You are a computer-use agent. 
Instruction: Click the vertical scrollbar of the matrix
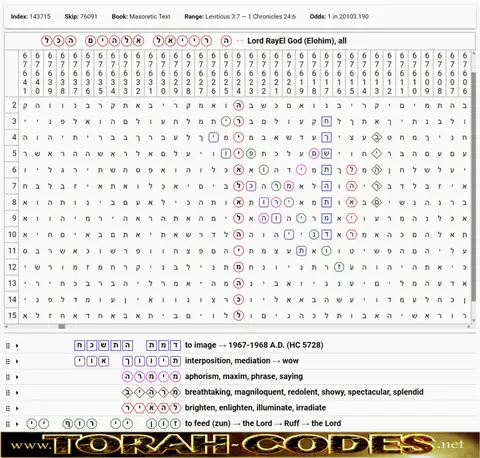(x=474, y=187)
